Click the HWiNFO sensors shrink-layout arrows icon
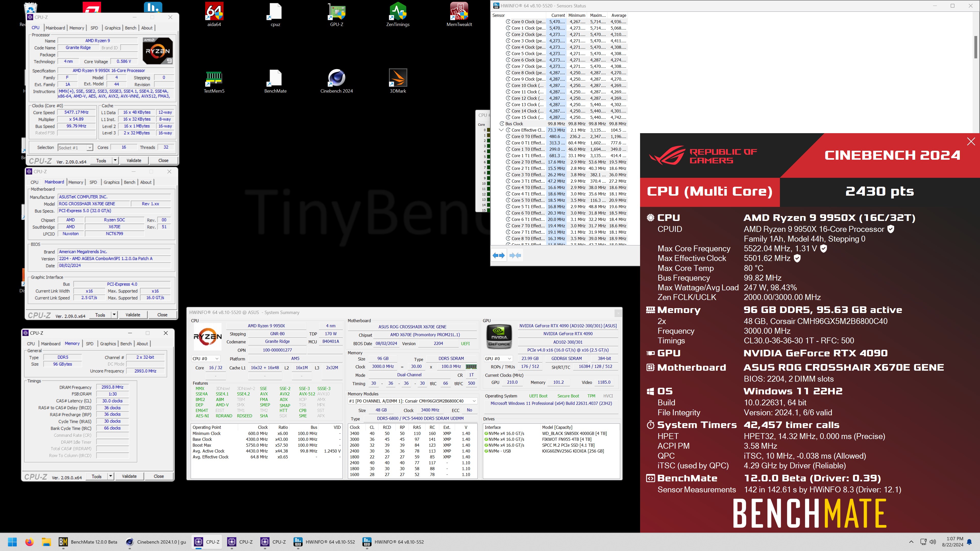Image resolution: width=980 pixels, height=551 pixels. 515,256
